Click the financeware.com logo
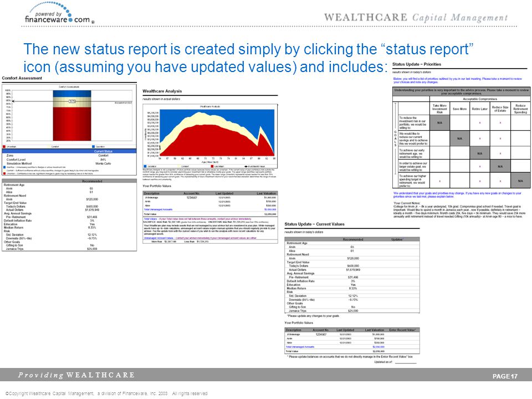The image size is (532, 399). pyautogui.click(x=59, y=13)
